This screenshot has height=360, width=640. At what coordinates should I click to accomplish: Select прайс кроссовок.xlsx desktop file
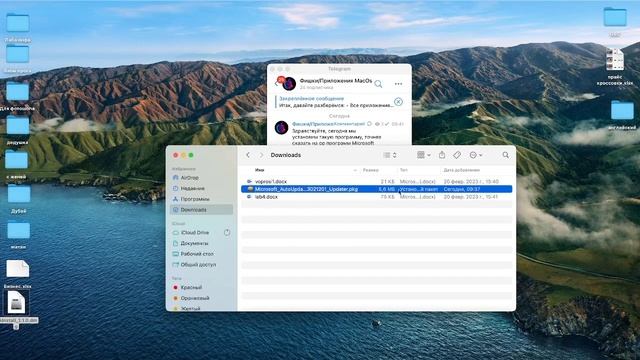coord(615,67)
